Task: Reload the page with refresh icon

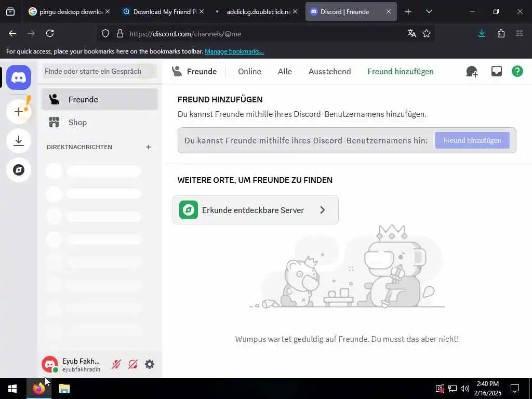Action: pyautogui.click(x=50, y=33)
